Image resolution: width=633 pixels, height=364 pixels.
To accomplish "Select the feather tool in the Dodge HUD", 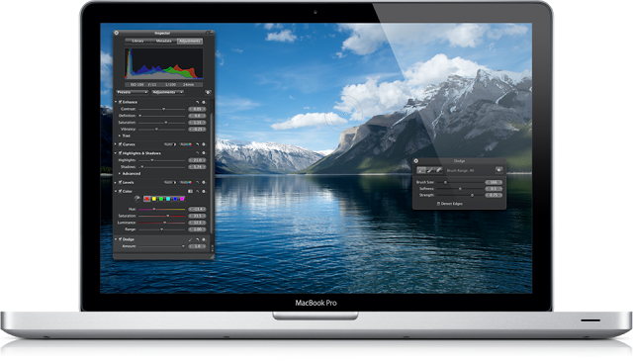I will (430, 170).
